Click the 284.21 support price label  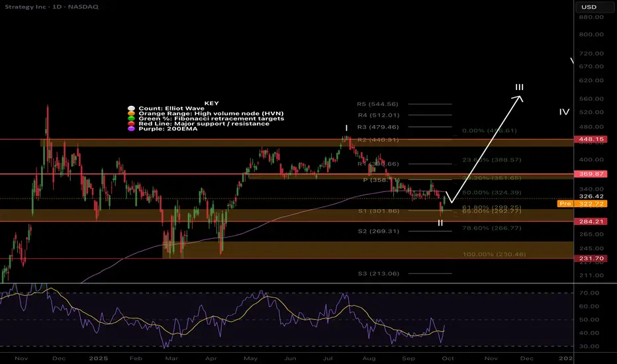(589, 222)
